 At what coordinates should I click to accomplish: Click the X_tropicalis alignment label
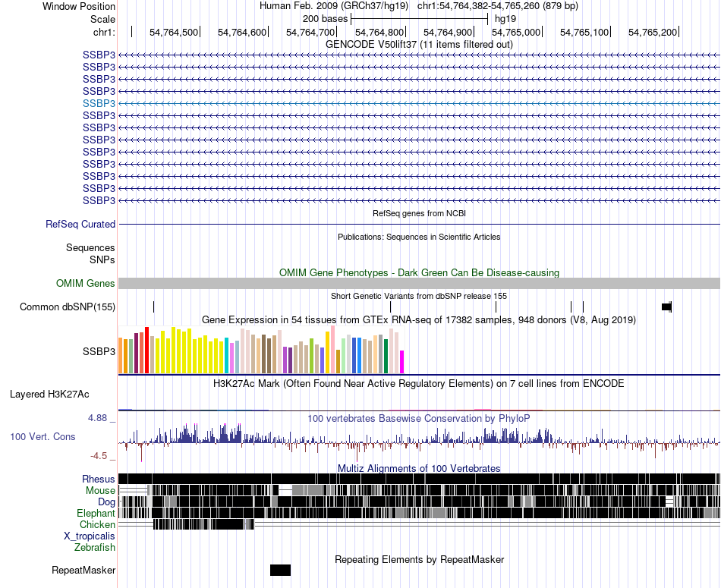pos(90,536)
